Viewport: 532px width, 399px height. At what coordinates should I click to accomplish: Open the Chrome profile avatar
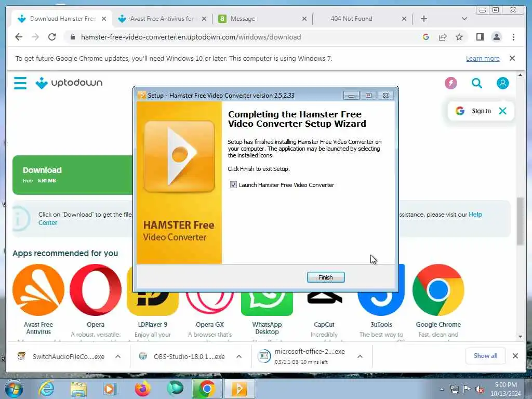pos(496,37)
